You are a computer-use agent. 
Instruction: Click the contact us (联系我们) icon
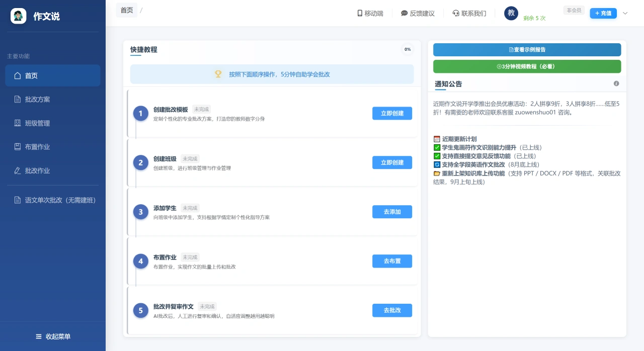(456, 13)
